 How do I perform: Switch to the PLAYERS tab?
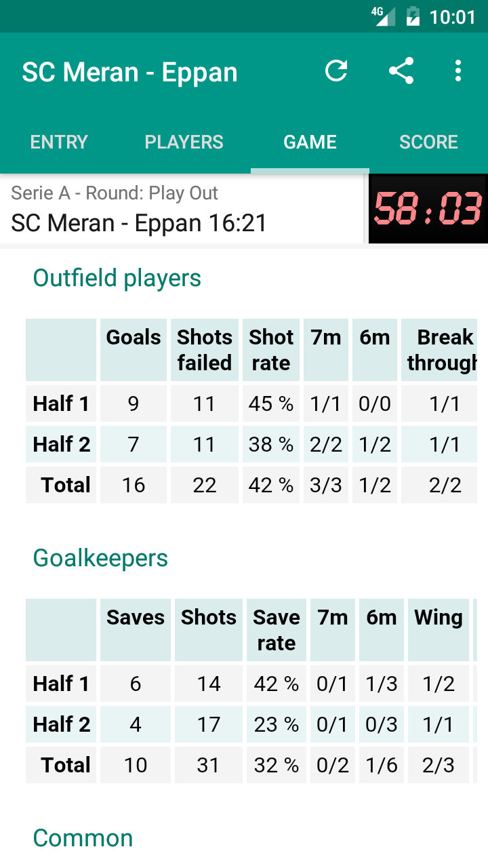(184, 142)
